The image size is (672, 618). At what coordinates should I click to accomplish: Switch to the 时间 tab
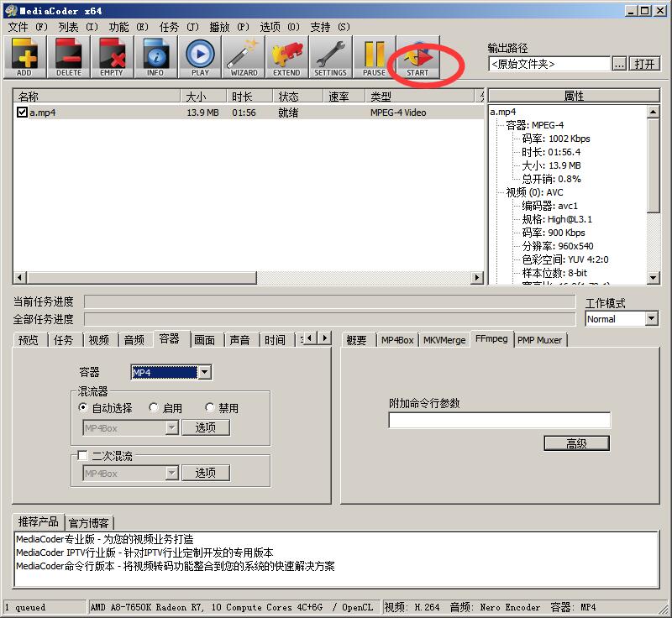pos(275,340)
